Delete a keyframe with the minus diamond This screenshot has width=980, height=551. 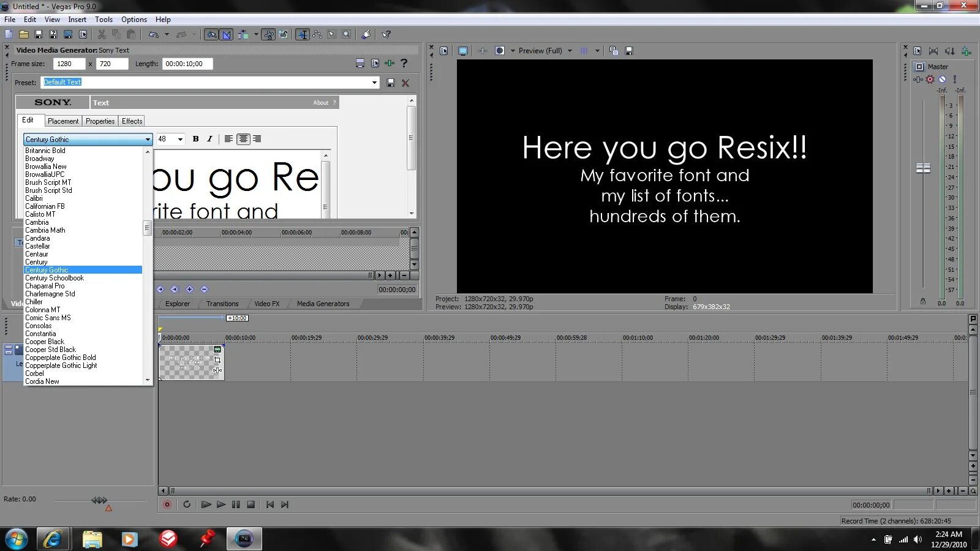tap(204, 289)
